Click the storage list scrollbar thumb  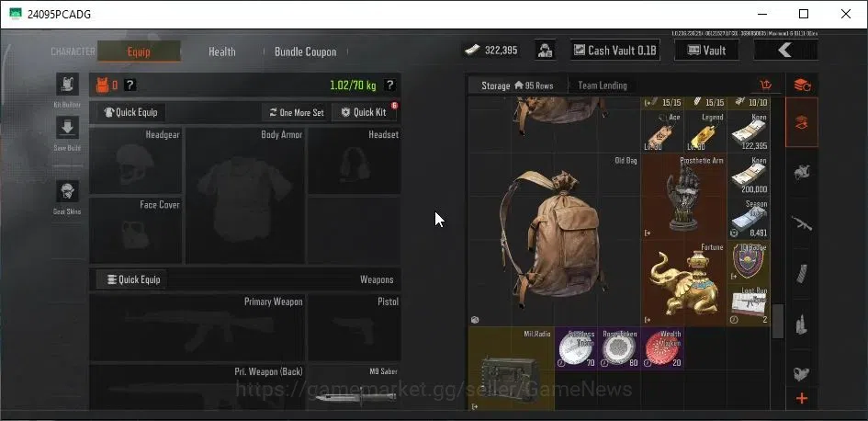[778, 321]
